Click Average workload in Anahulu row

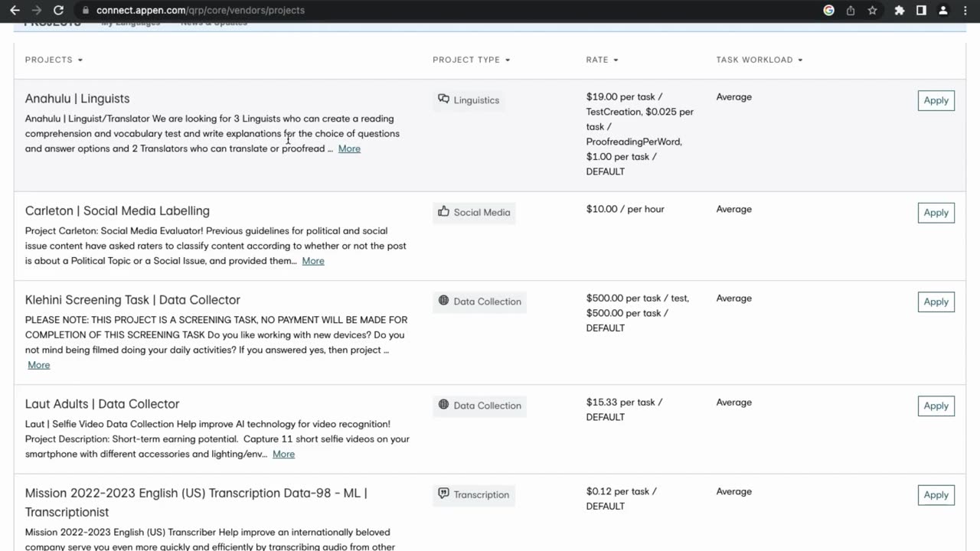tap(733, 96)
